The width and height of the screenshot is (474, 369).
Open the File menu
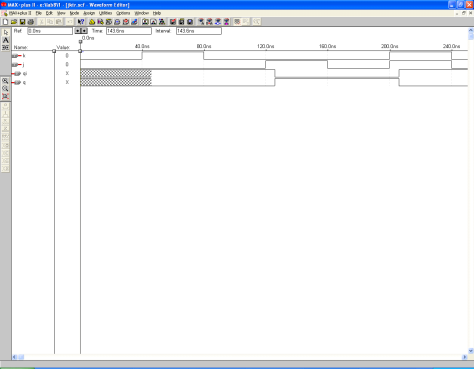(39, 13)
